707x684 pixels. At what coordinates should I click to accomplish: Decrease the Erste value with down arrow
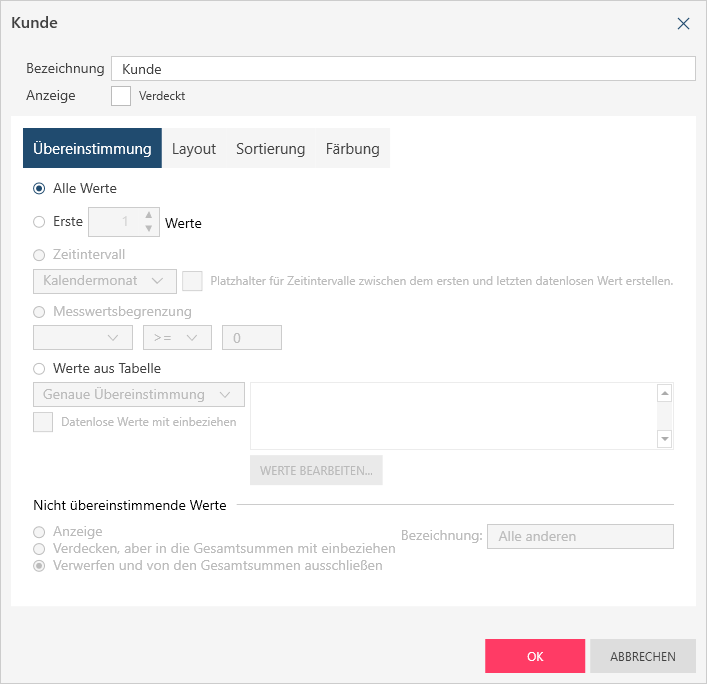pos(149,229)
